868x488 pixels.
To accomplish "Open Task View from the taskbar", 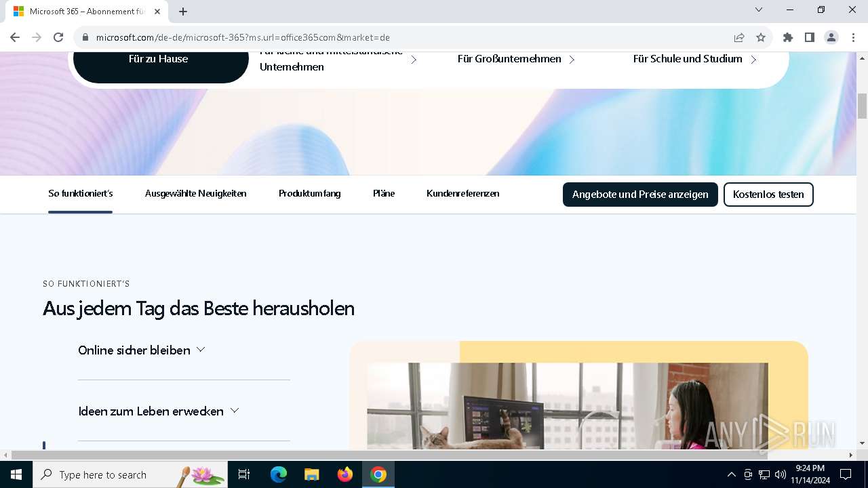I will click(x=244, y=474).
